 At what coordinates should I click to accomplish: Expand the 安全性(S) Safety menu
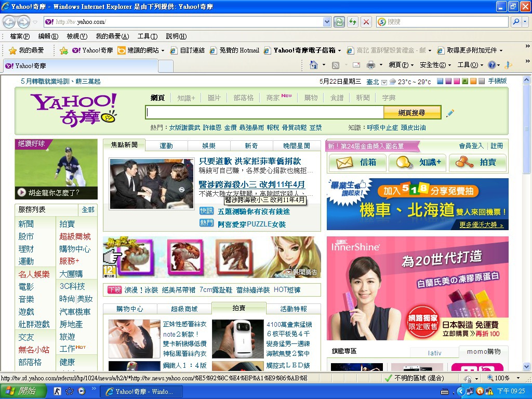pos(436,65)
